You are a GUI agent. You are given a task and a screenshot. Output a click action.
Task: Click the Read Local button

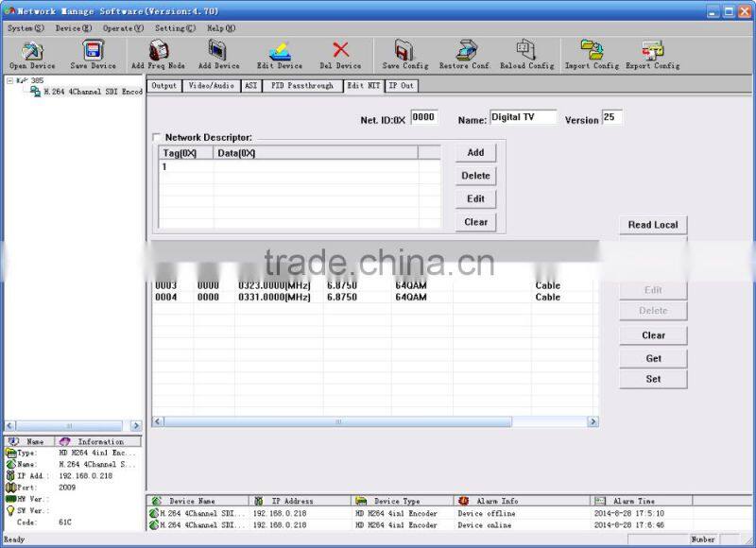coord(652,225)
